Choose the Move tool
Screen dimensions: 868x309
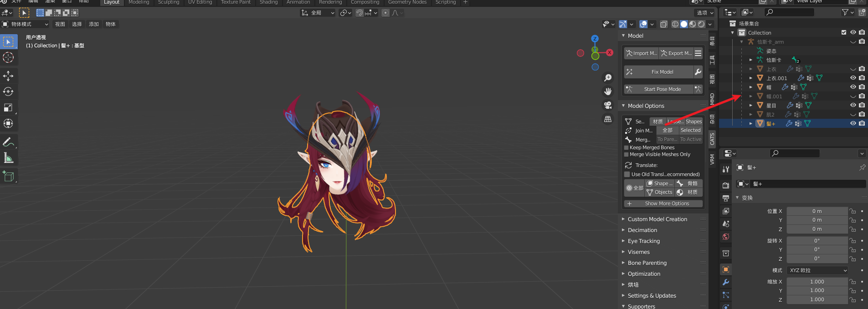(8, 76)
